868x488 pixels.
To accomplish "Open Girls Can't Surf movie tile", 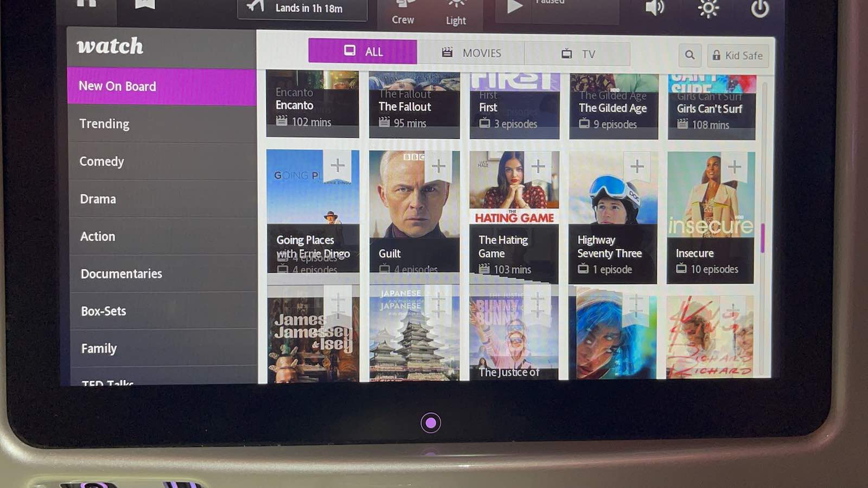I will (x=712, y=108).
